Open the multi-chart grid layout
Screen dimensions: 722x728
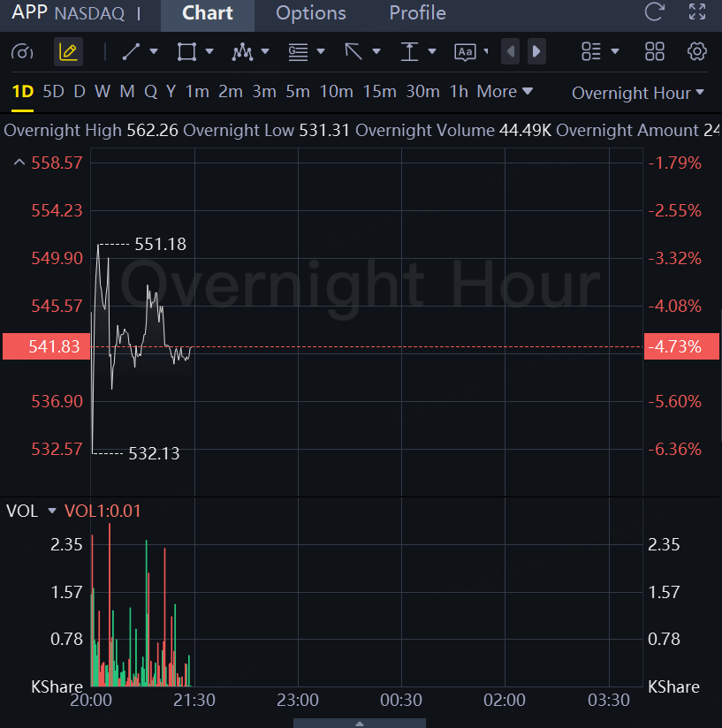click(x=655, y=51)
